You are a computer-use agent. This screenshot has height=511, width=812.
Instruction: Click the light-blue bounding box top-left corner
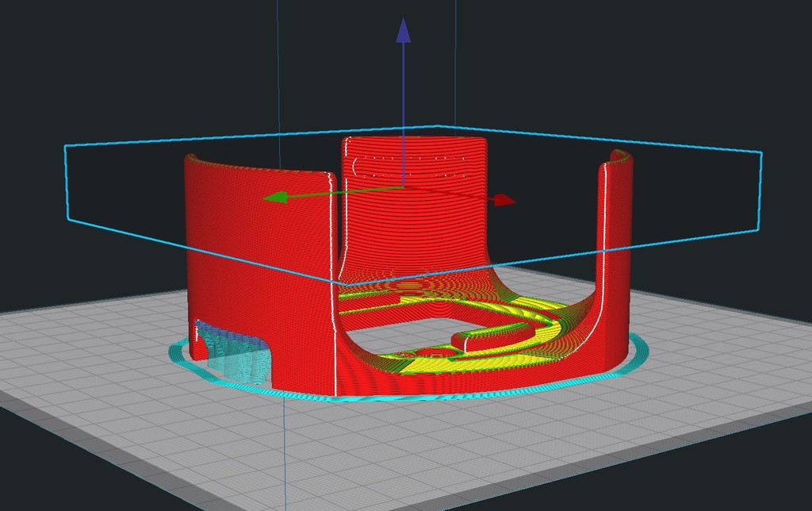(x=65, y=146)
